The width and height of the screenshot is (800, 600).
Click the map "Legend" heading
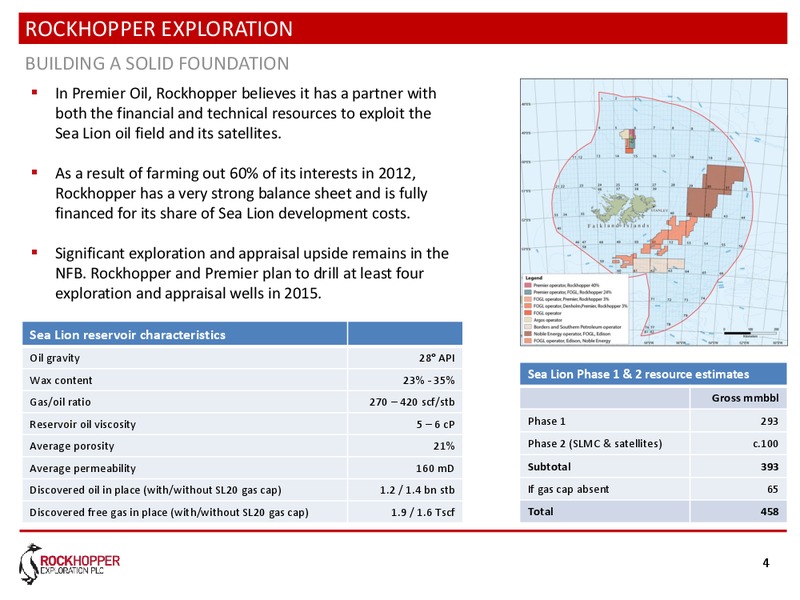pyautogui.click(x=534, y=278)
